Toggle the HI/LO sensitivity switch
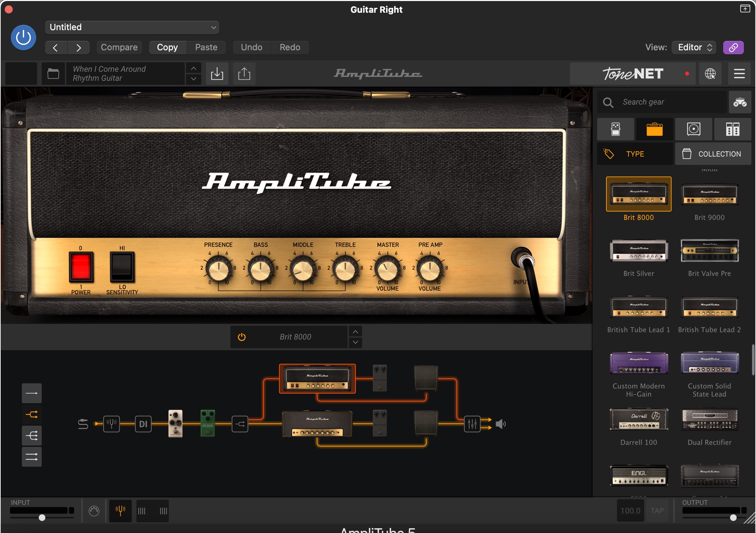This screenshot has height=533, width=756. click(122, 267)
